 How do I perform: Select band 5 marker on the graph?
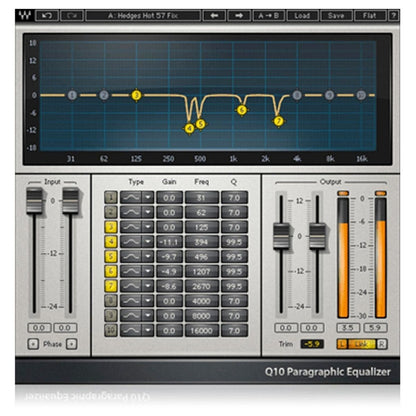[200, 124]
